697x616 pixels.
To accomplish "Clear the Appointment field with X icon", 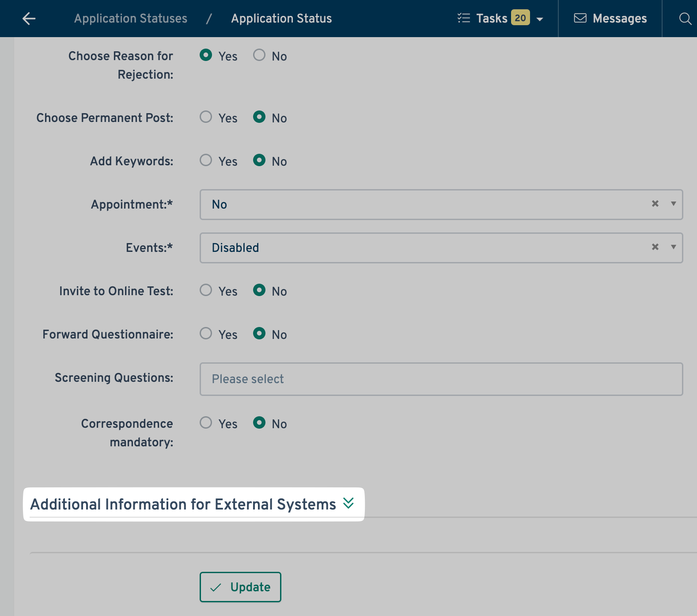I will click(x=655, y=204).
